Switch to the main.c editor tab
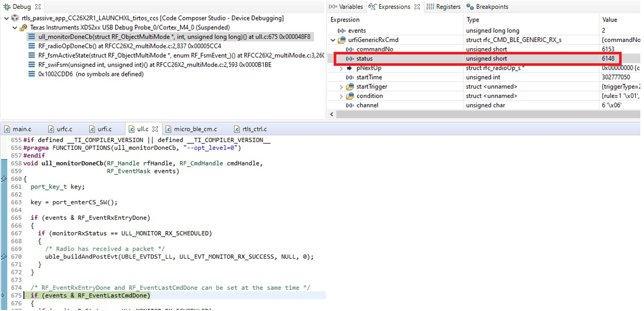 pyautogui.click(x=18, y=129)
